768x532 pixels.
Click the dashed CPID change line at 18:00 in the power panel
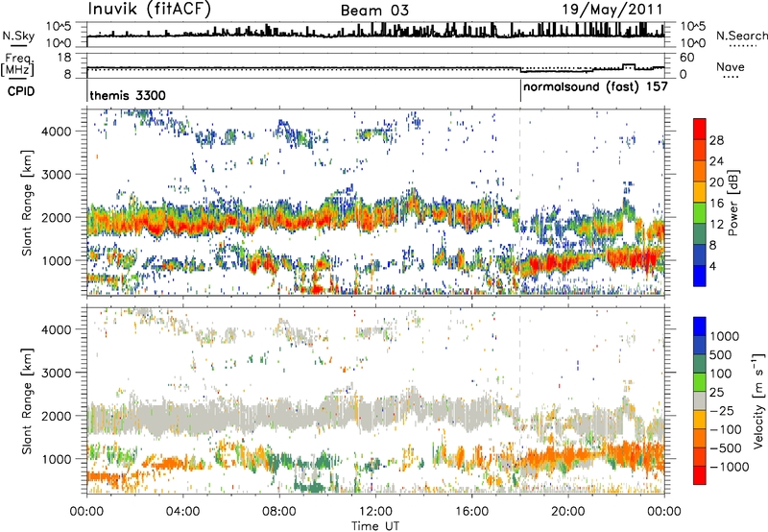pyautogui.click(x=520, y=202)
